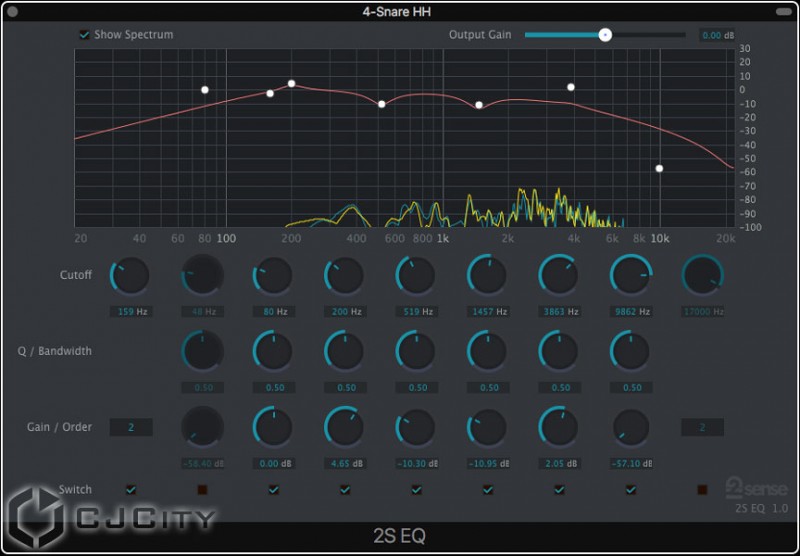Viewport: 800px width, 556px height.
Task: Disable the switch for the 80 Hz band
Action: pyautogui.click(x=274, y=490)
